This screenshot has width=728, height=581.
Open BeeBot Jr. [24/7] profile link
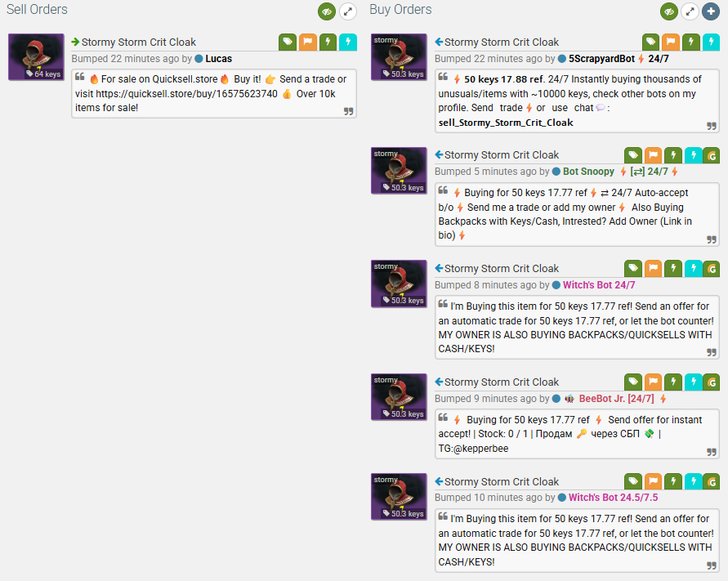point(616,399)
